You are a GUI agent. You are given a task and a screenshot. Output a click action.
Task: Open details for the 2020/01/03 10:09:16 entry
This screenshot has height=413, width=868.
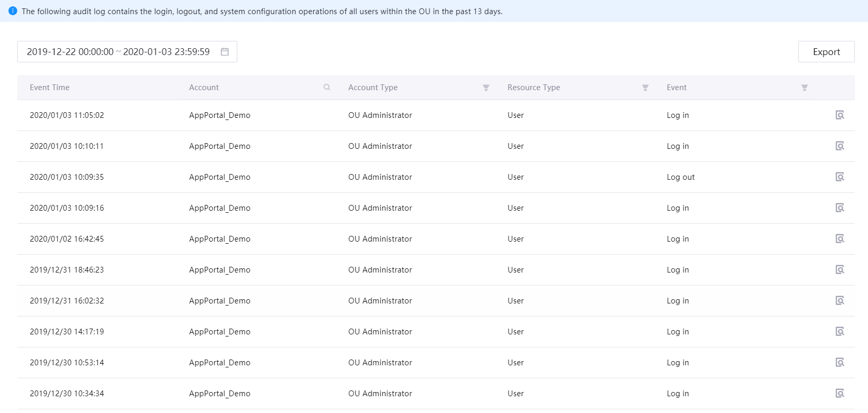tap(839, 208)
